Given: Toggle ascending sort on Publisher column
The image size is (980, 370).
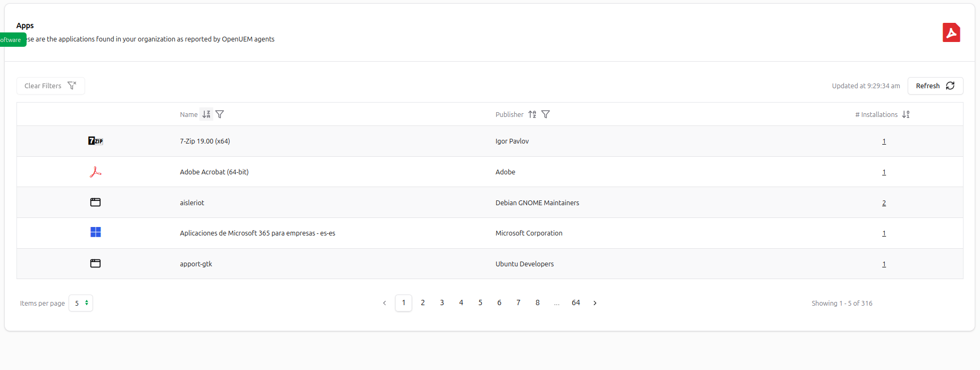Looking at the screenshot, I should point(532,114).
